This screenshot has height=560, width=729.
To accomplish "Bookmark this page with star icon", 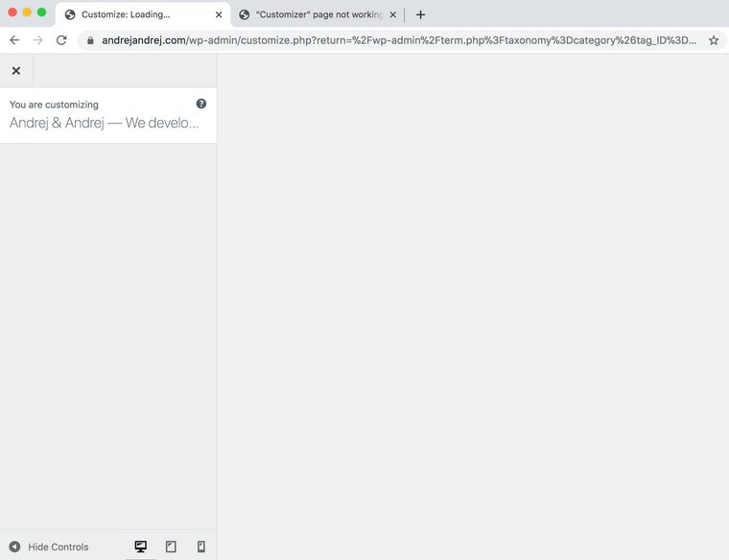I will [714, 40].
